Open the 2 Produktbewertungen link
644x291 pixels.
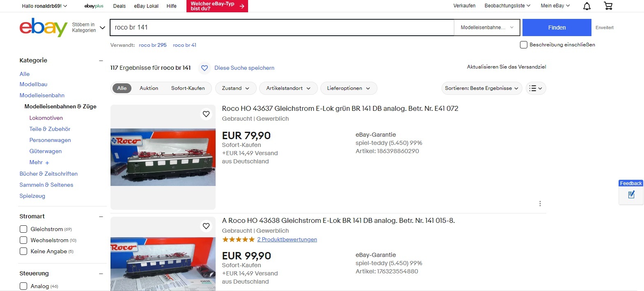pos(287,239)
